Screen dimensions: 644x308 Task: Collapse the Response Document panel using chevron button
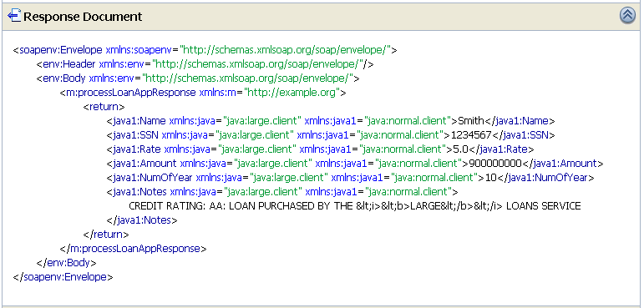(x=627, y=16)
